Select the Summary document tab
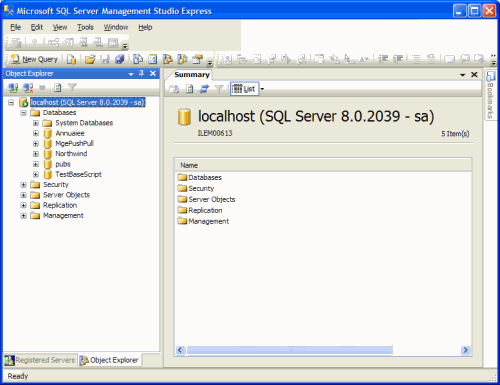Viewport: 500px width, 385px height. tap(192, 75)
